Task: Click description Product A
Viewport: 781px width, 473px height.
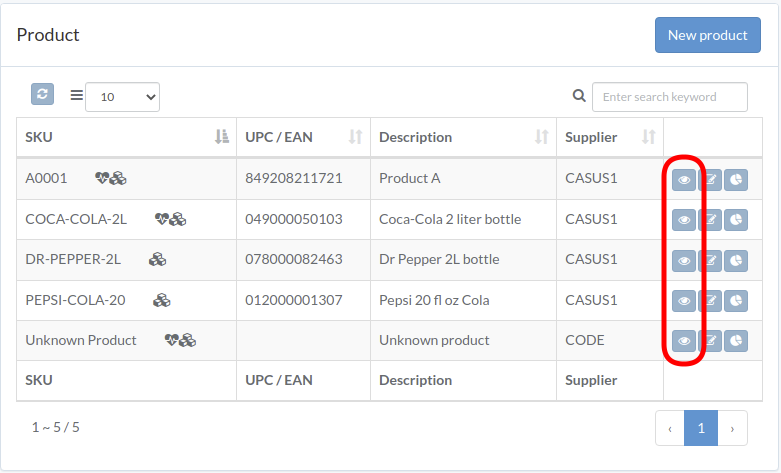Action: pyautogui.click(x=409, y=178)
